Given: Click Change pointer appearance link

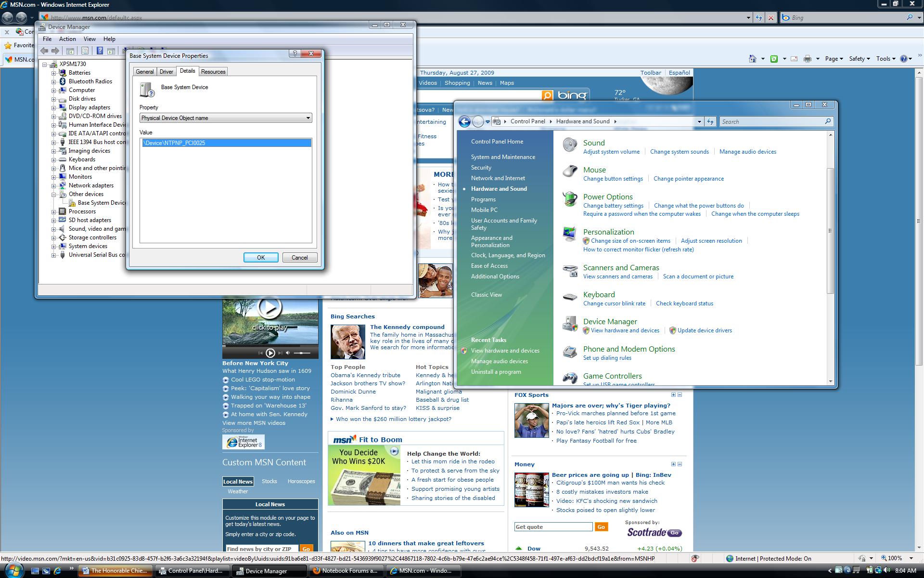Looking at the screenshot, I should click(x=689, y=179).
